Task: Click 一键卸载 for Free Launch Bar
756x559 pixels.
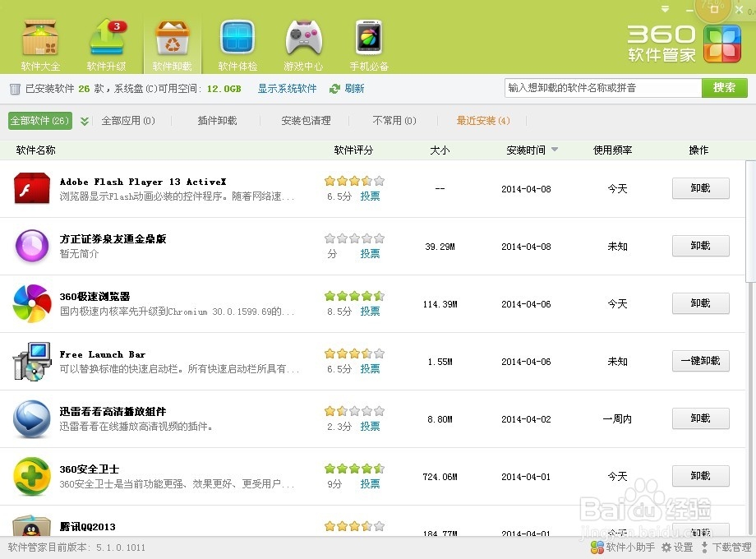Action: [x=699, y=361]
